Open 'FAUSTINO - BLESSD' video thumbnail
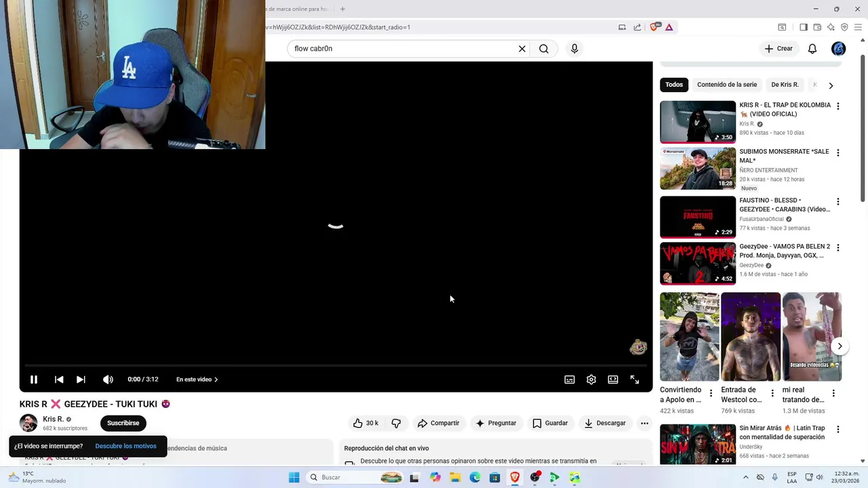The height and width of the screenshot is (488, 868). 698,217
